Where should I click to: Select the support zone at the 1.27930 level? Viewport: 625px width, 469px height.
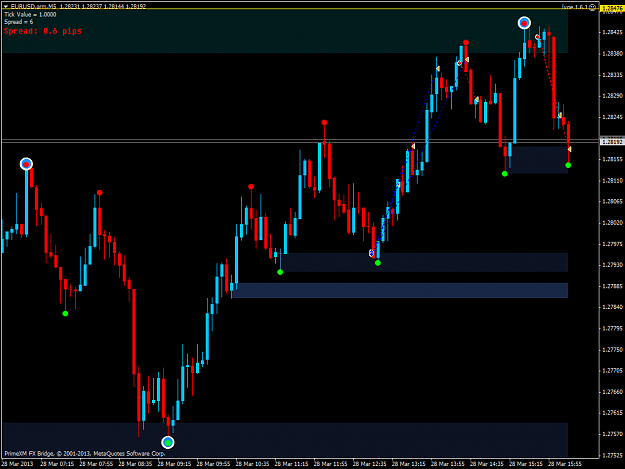pyautogui.click(x=425, y=262)
